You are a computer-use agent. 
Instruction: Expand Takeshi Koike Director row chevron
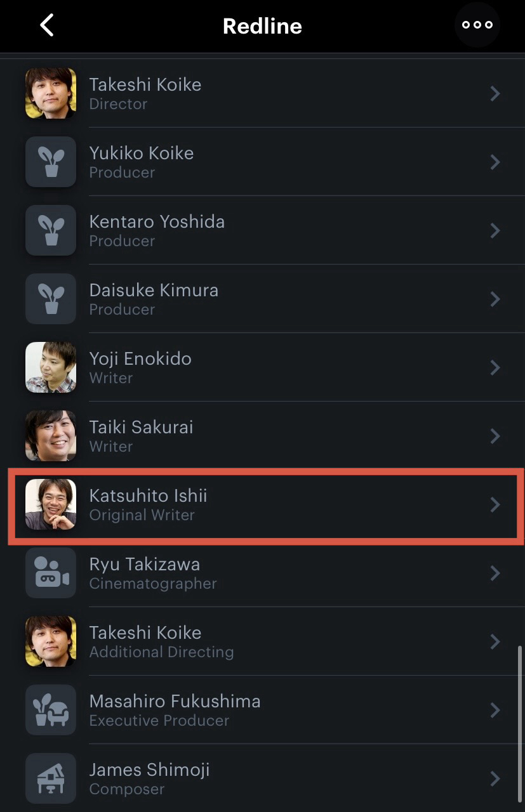pyautogui.click(x=495, y=94)
